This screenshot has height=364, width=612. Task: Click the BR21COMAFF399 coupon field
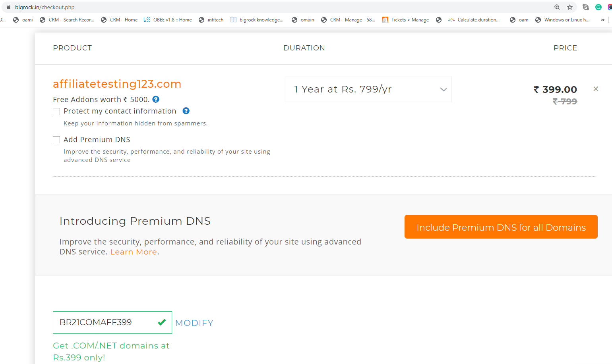pos(112,322)
